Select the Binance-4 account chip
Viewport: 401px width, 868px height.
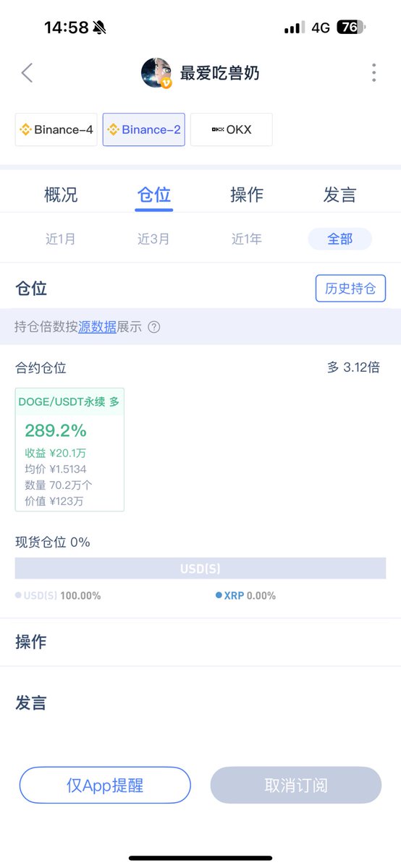[56, 129]
